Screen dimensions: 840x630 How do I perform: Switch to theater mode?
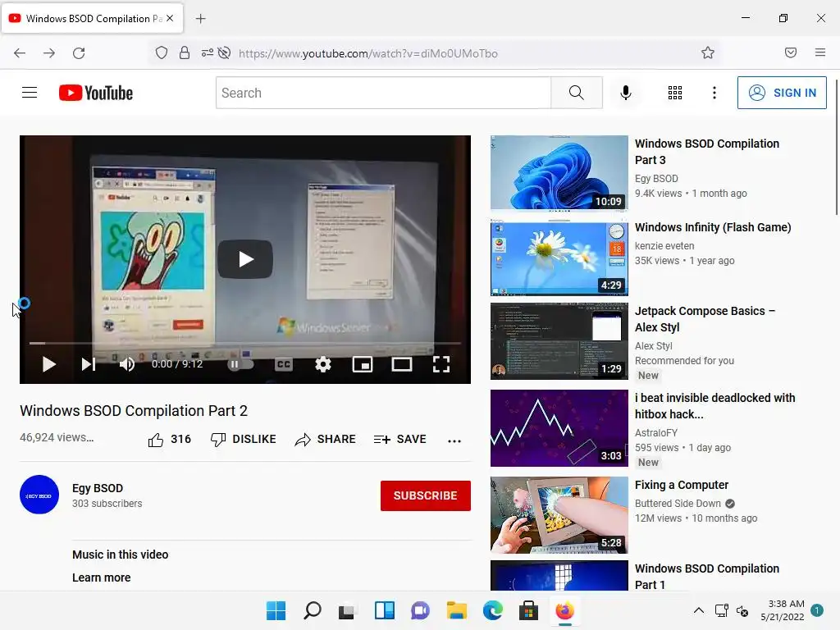click(x=402, y=364)
